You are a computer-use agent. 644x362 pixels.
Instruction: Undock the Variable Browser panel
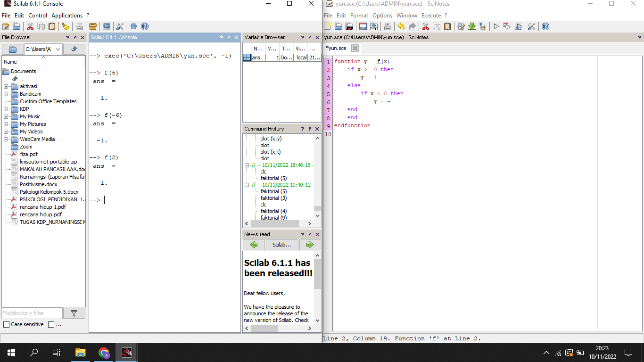pyautogui.click(x=310, y=37)
